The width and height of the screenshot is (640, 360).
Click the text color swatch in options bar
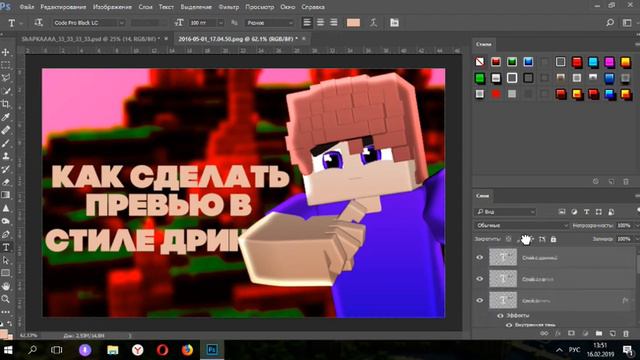tap(353, 23)
